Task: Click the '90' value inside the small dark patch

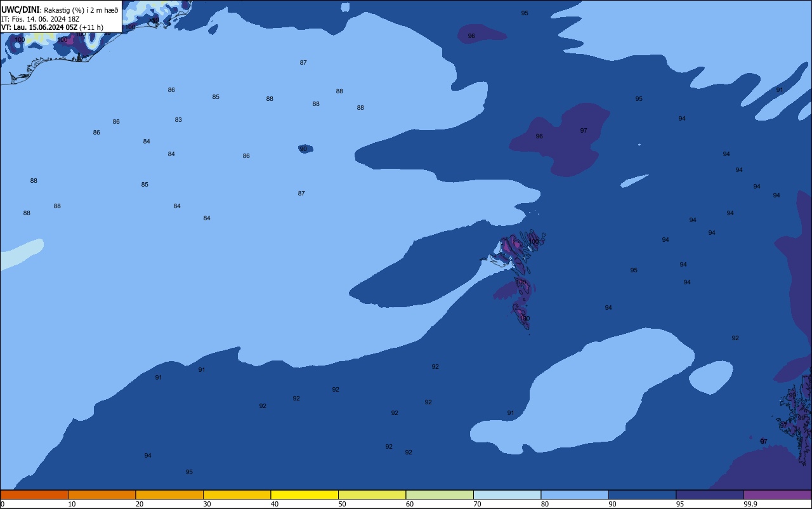Action: [303, 149]
